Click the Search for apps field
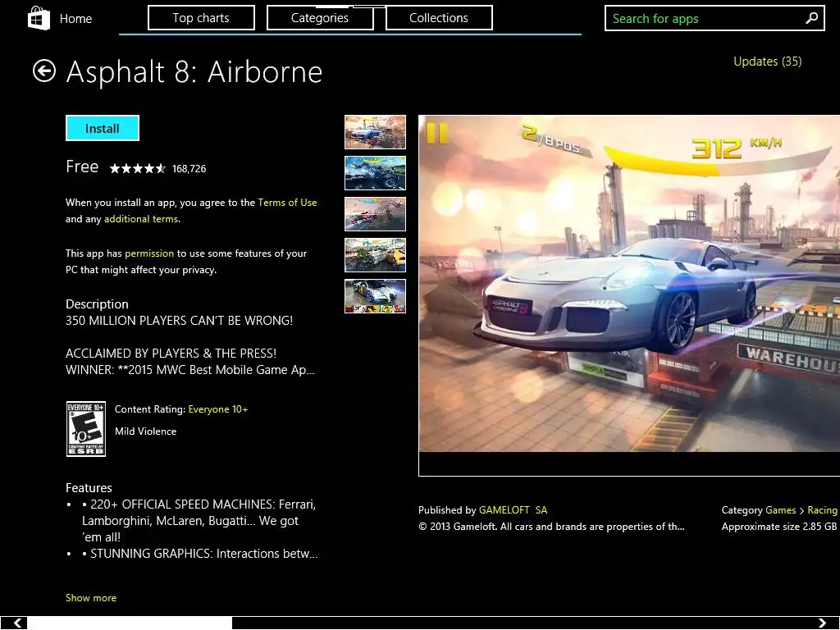The height and width of the screenshot is (630, 840). [714, 18]
